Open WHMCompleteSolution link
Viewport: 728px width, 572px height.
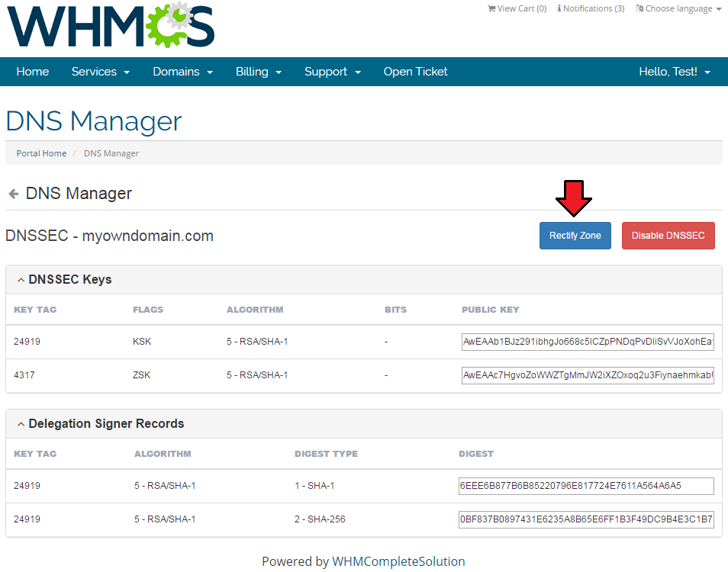398,561
